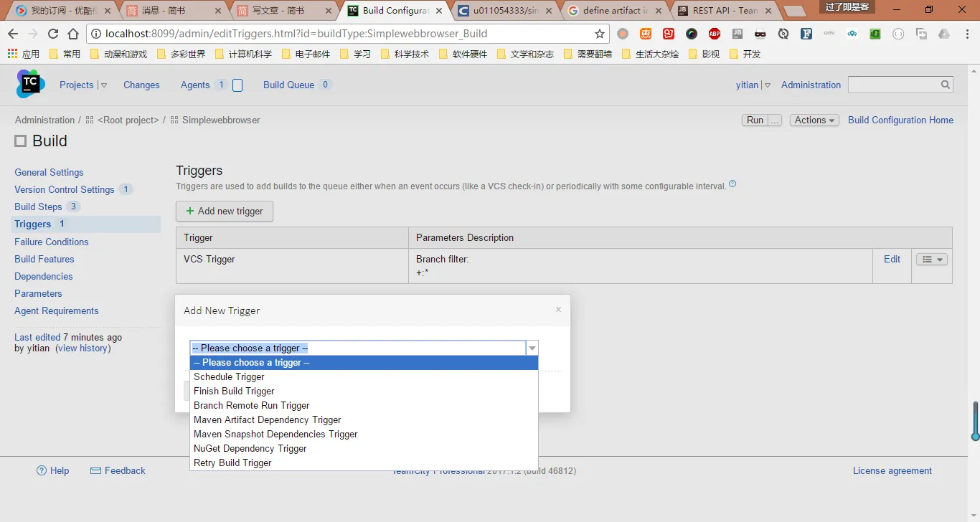Open the Projects dropdown arrow
This screenshot has width=980, height=522.
(x=104, y=85)
